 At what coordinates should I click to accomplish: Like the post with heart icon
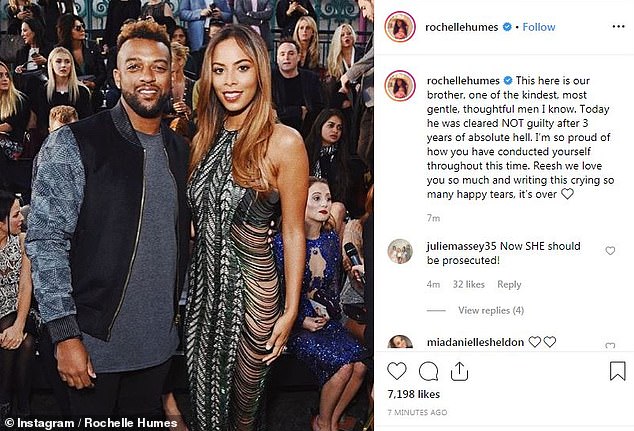click(397, 371)
